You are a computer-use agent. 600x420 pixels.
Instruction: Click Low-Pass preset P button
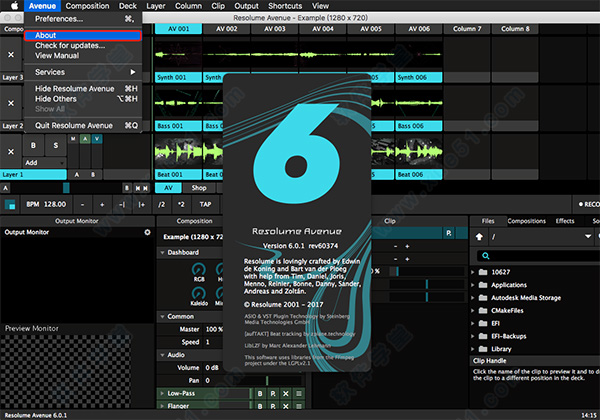pyautogui.click(x=273, y=394)
